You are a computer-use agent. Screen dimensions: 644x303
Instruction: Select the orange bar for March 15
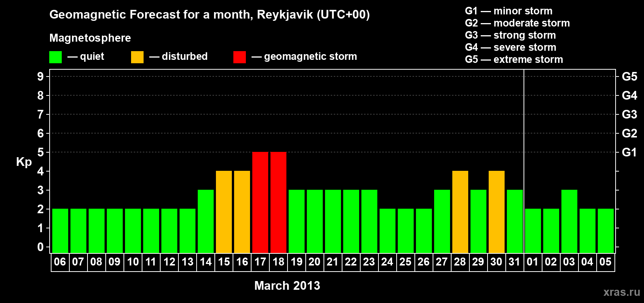point(224,212)
